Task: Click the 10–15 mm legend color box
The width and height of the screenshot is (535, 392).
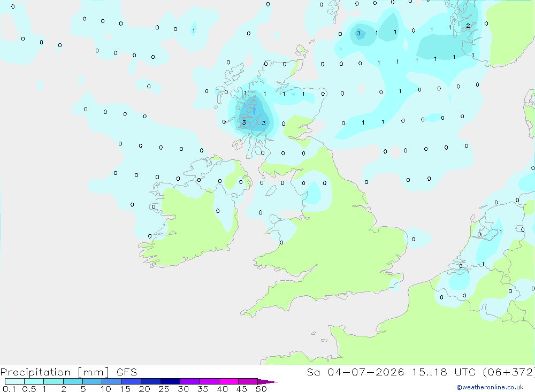Action: pyautogui.click(x=112, y=381)
